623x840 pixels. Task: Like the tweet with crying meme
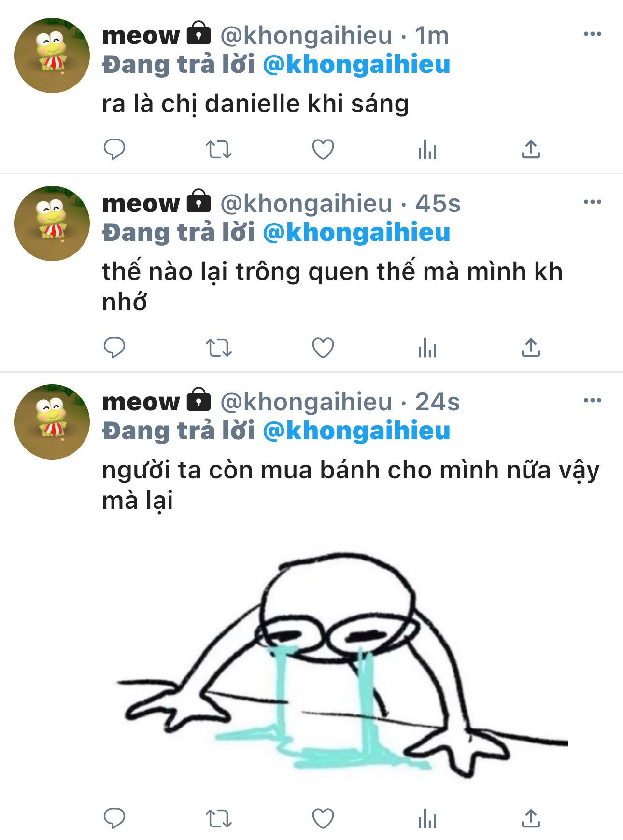(x=323, y=818)
